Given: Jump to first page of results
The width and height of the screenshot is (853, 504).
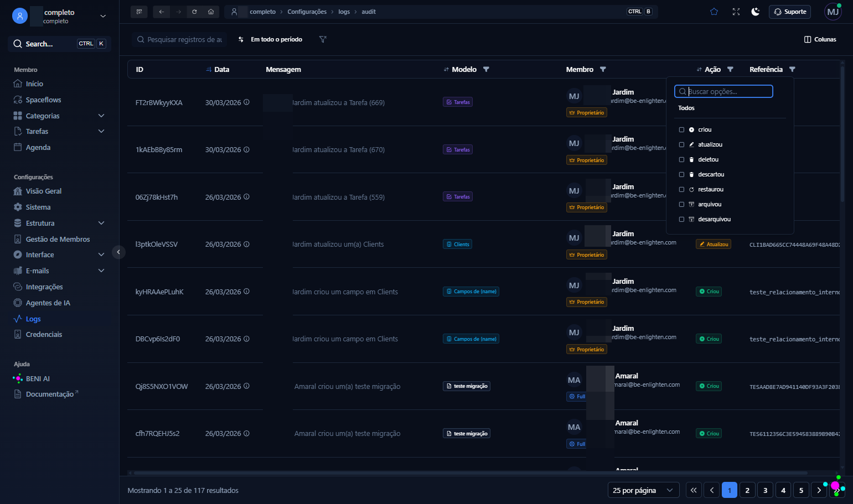Looking at the screenshot, I should point(694,490).
